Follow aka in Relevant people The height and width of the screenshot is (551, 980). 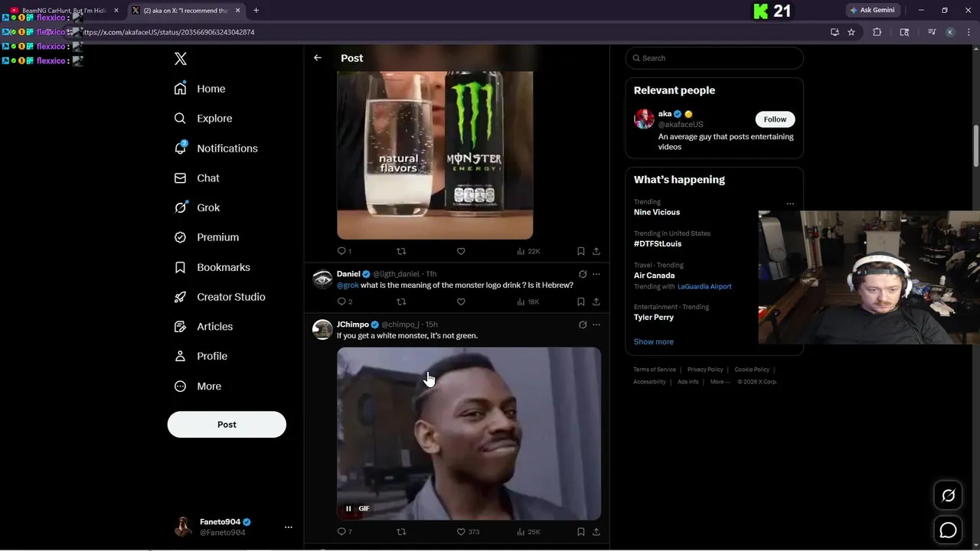[775, 119]
